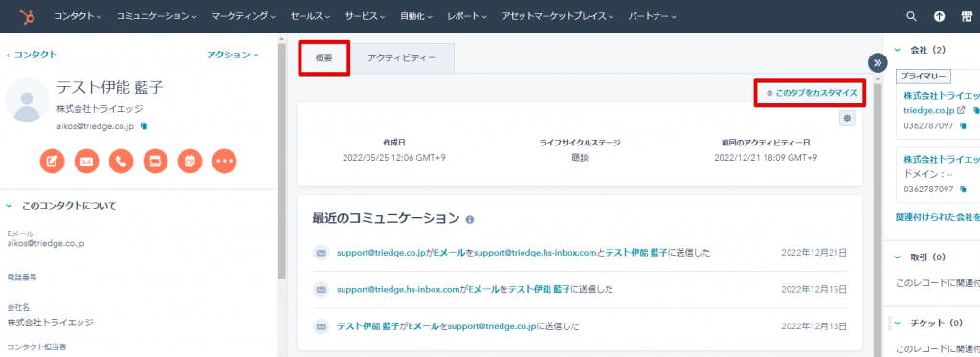Click the date 2022年12月21日
The image size is (980, 357).
pyautogui.click(x=814, y=254)
